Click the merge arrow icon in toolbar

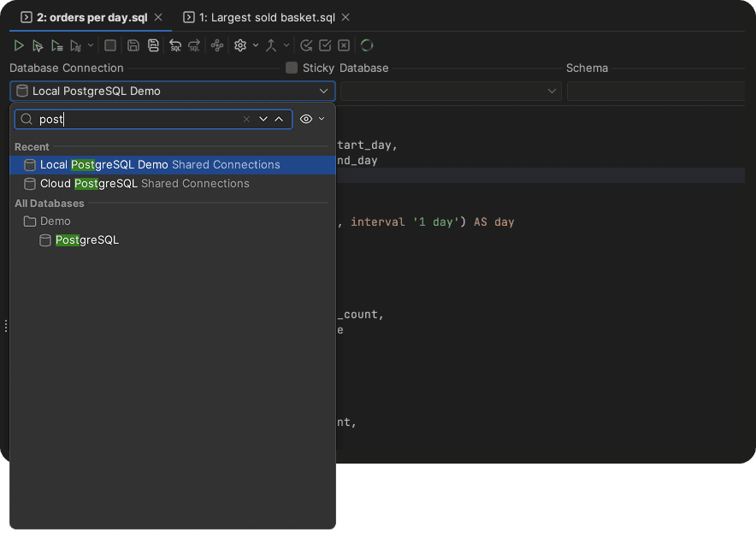pyautogui.click(x=271, y=45)
